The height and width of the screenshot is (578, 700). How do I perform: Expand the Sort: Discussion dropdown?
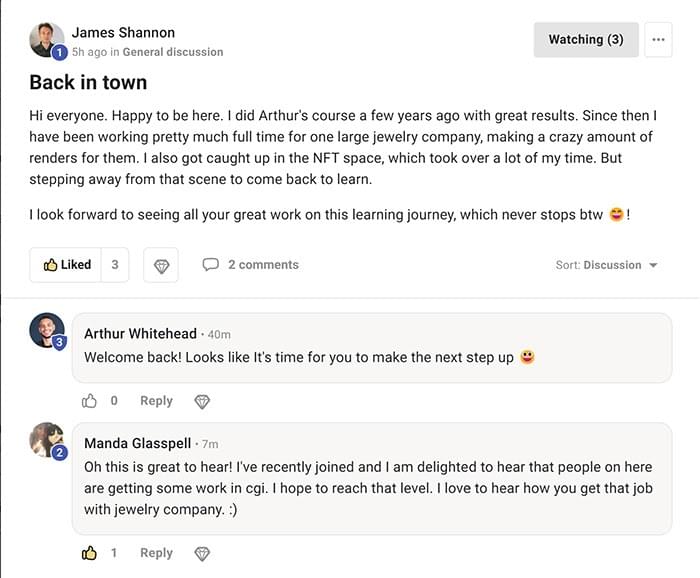(606, 265)
